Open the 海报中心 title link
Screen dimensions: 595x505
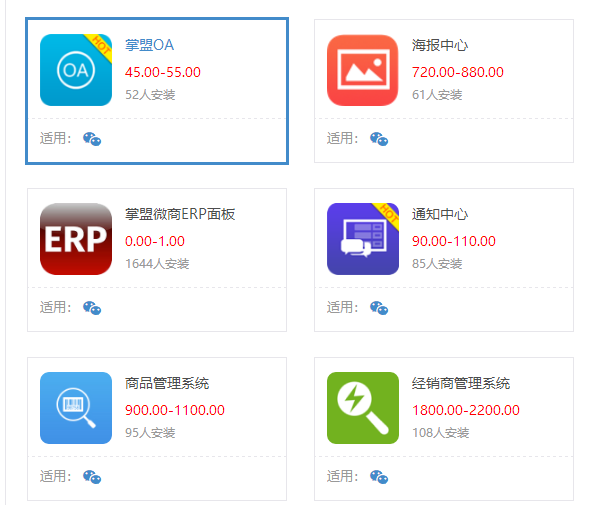[x=440, y=45]
